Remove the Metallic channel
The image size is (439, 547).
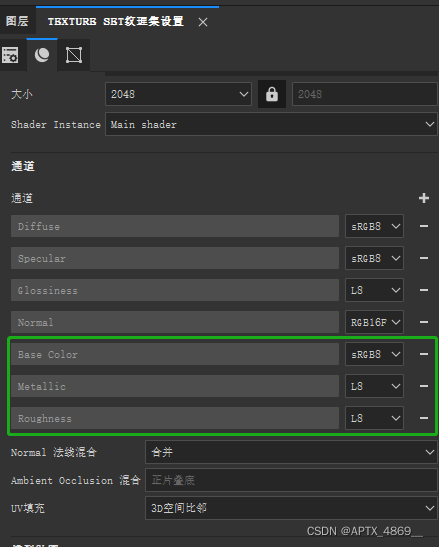424,386
